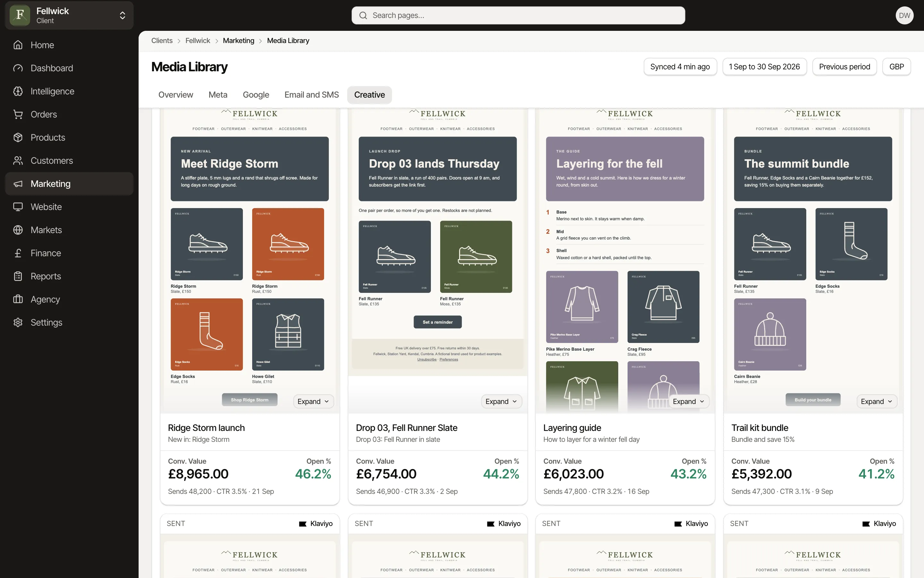Open the GBP currency selector

896,67
